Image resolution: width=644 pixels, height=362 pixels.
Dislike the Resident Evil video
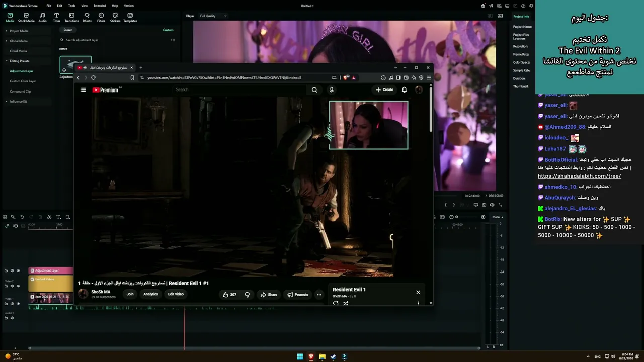point(247,295)
